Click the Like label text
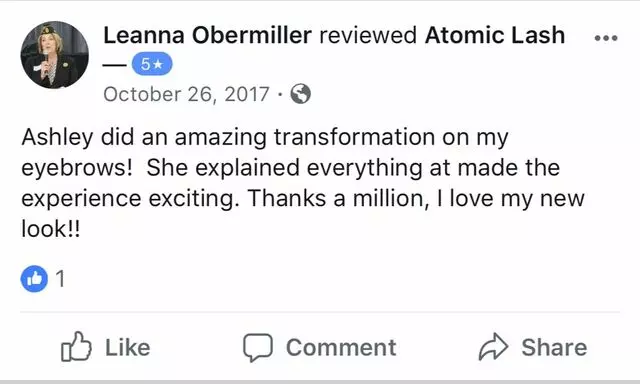The image size is (640, 384). coord(128,348)
